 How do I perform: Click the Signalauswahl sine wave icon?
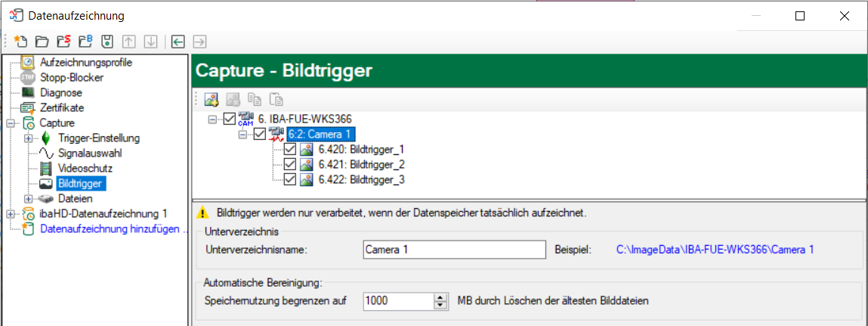point(47,153)
